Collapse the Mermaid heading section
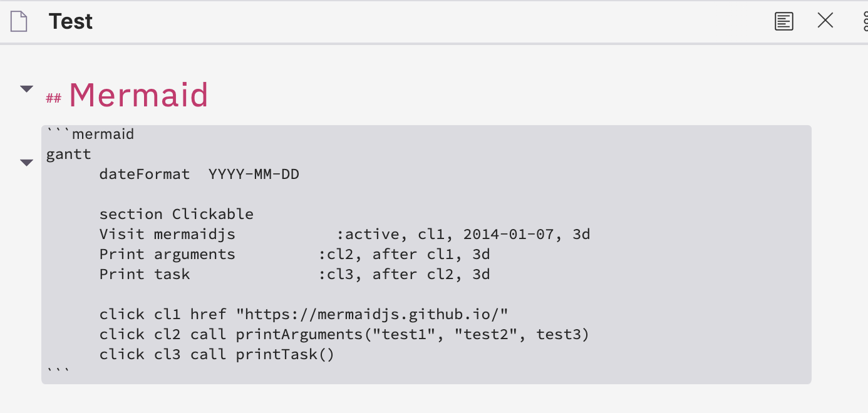The image size is (868, 413). coord(26,88)
